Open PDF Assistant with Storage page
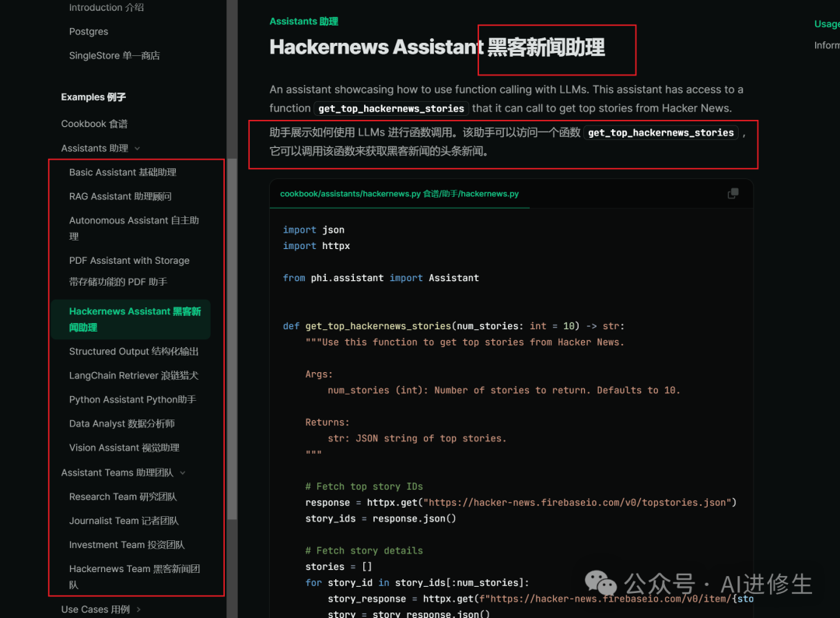Image resolution: width=840 pixels, height=618 pixels. (x=129, y=271)
